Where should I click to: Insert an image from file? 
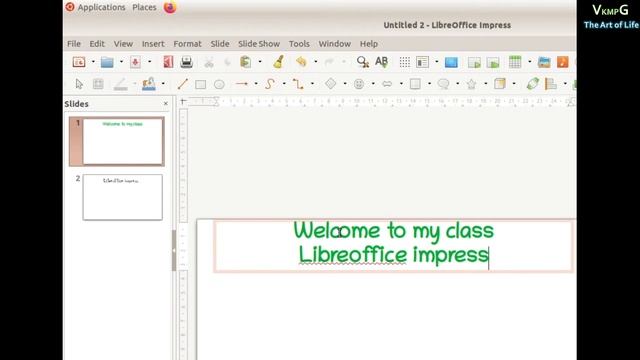[x=544, y=62]
